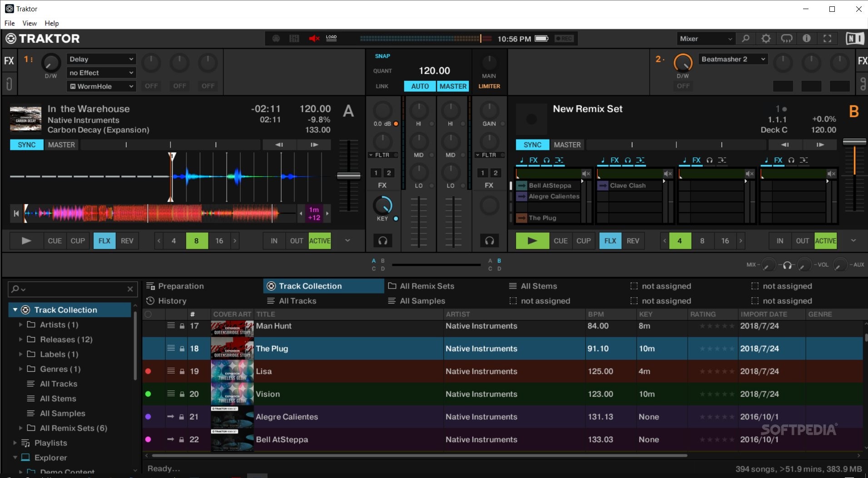Toggle Deck A loop ACTIVE button
This screenshot has height=478, width=868.
[320, 241]
